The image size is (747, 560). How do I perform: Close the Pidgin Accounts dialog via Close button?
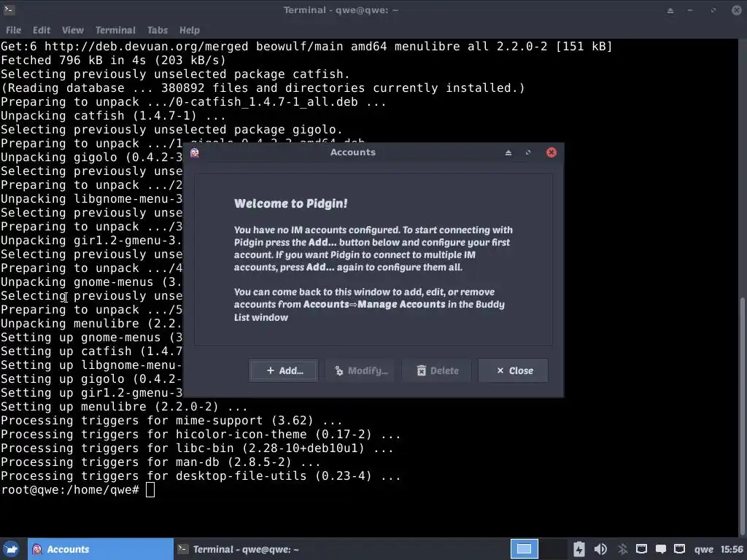[x=514, y=370]
